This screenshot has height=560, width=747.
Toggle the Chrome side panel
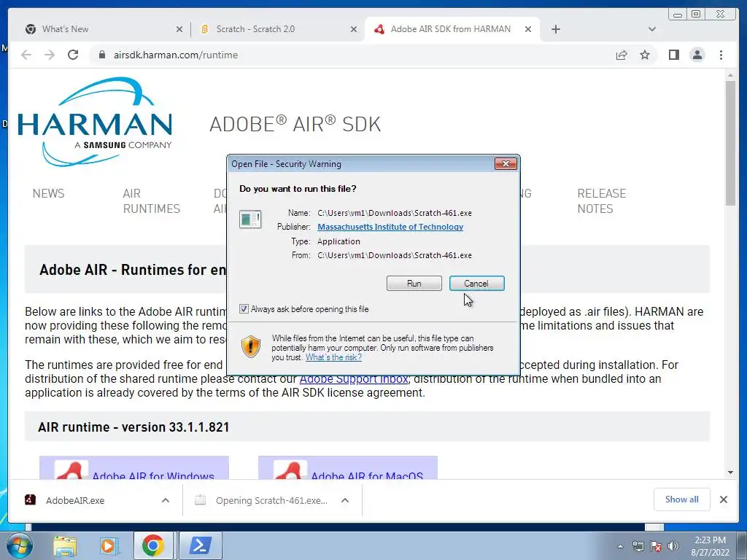tap(673, 55)
